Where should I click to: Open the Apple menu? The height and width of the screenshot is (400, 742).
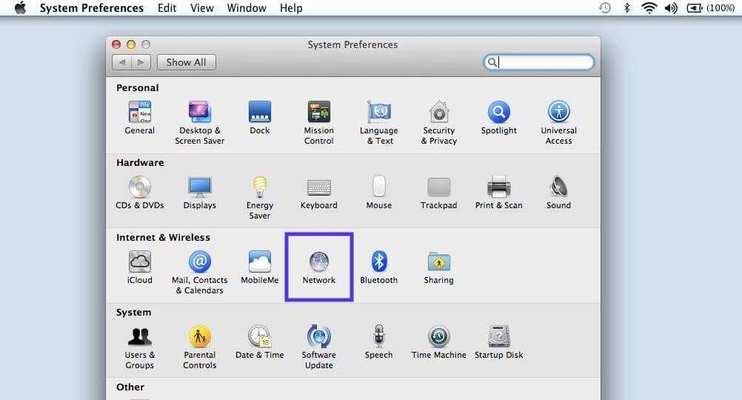(x=20, y=8)
